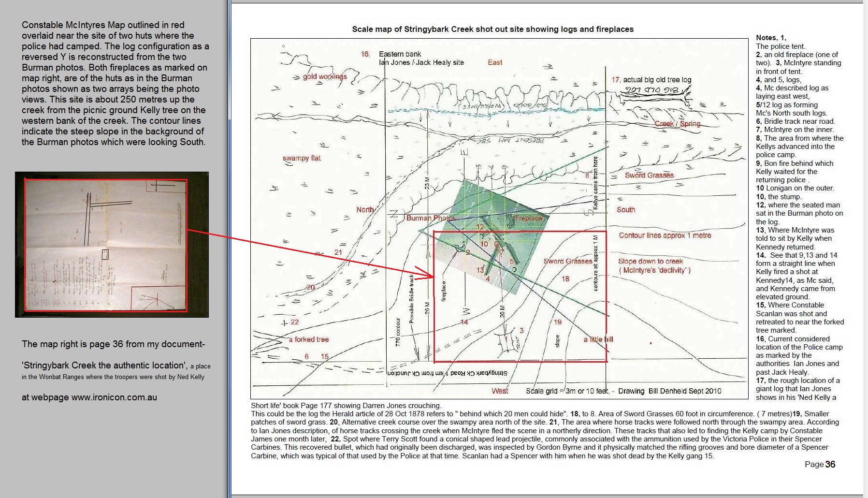The image size is (868, 498).
Task: Select note "17, the rough location of a"
Action: pyautogui.click(x=798, y=381)
